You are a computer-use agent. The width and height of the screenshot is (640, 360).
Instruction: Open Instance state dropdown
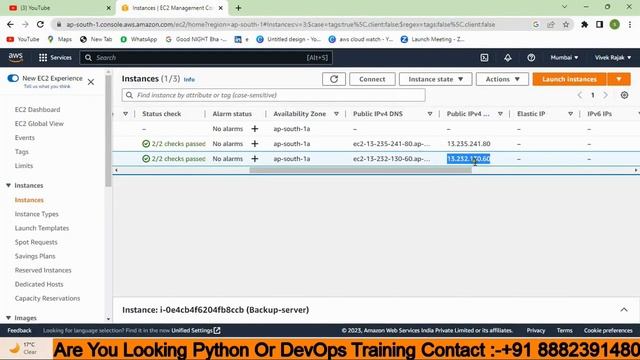tap(436, 79)
